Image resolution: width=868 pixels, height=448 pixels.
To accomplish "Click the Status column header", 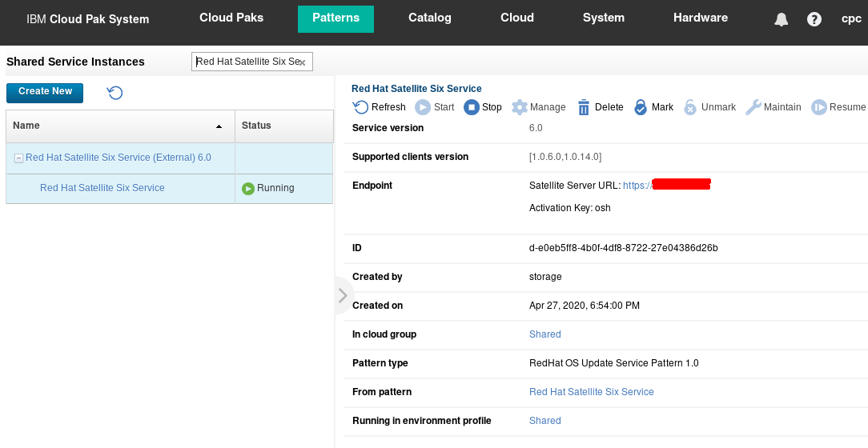I will point(284,126).
